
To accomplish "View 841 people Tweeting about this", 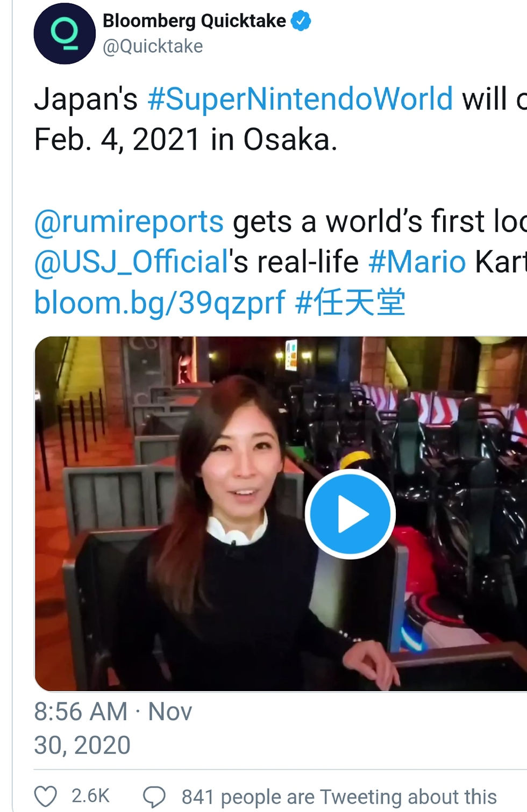I will click(x=339, y=796).
